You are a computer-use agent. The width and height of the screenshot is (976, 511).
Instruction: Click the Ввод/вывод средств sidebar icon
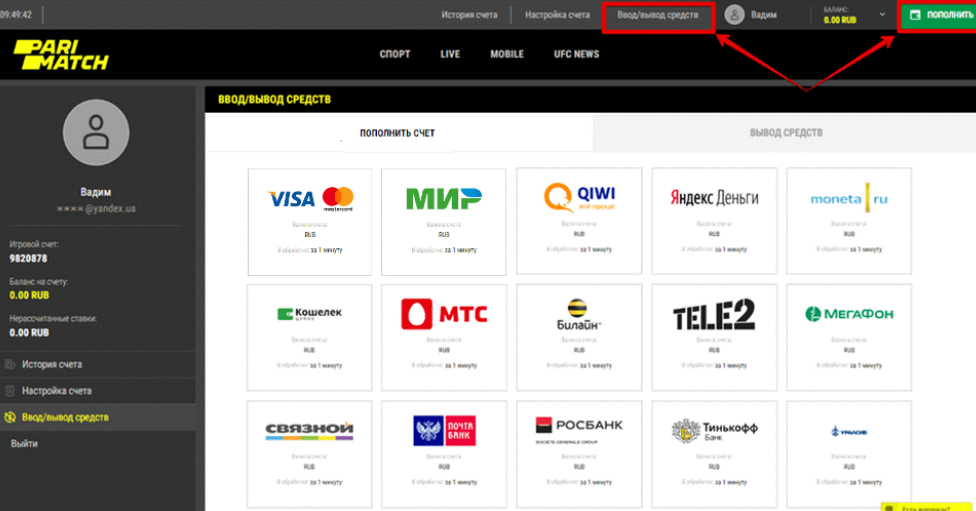(10, 418)
